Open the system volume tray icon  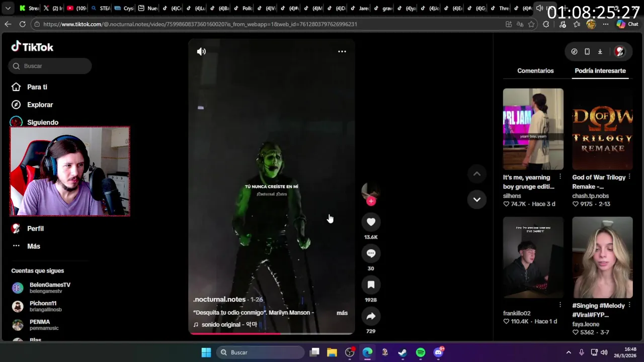point(604,352)
